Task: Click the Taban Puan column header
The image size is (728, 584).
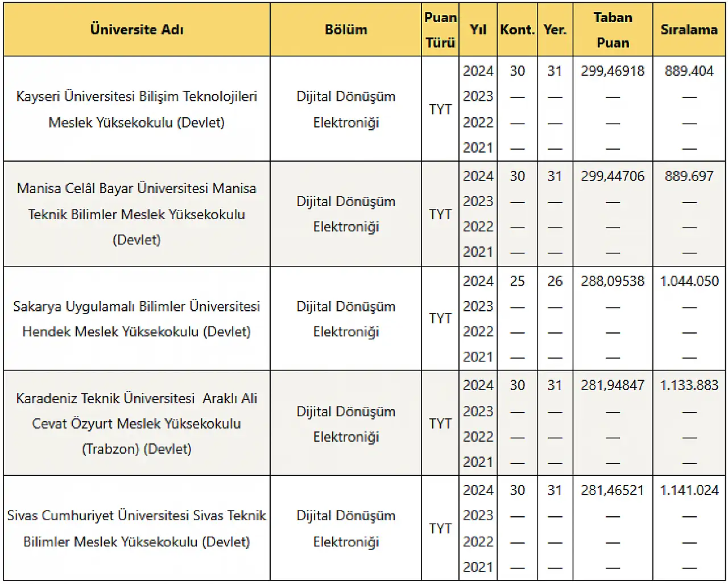Action: 613,30
